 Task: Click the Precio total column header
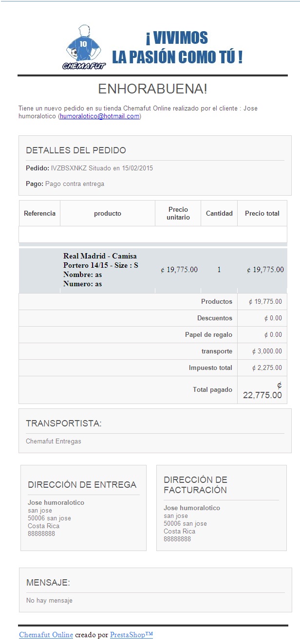[x=262, y=213]
